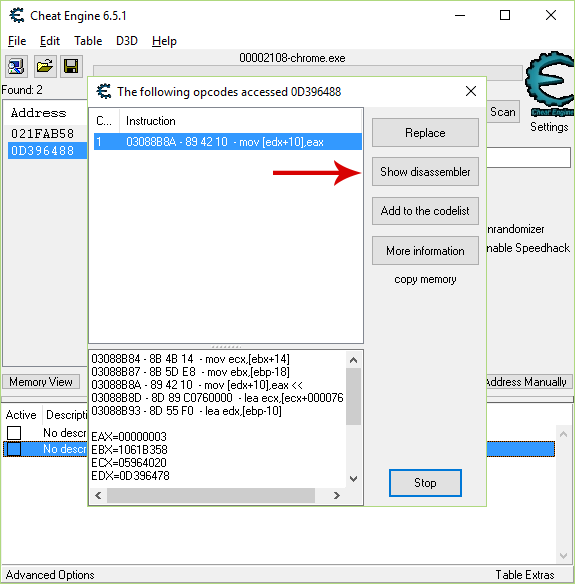The height and width of the screenshot is (584, 575).
Task: Check the first No descr Active checkbox
Action: click(14, 433)
